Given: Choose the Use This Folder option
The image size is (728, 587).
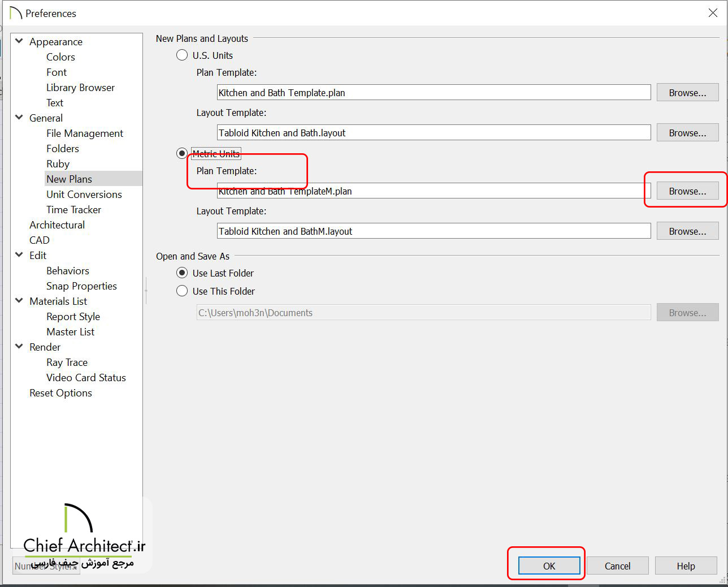Looking at the screenshot, I should (182, 291).
